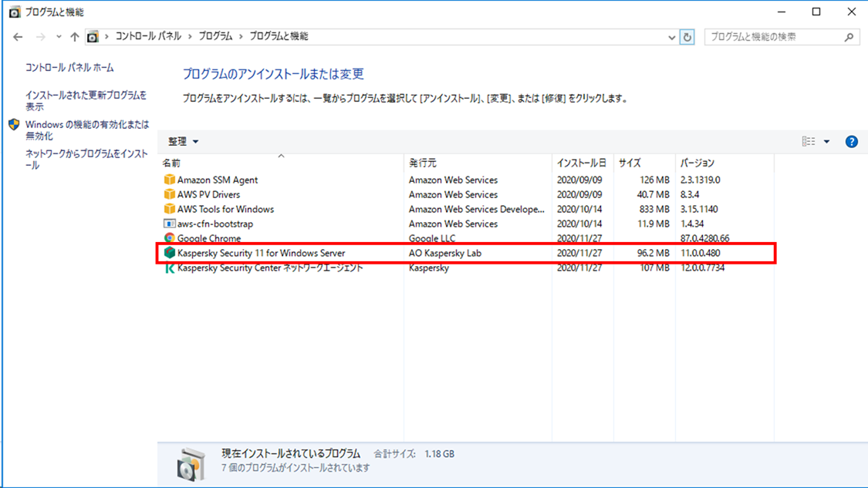Select the aws-cfn-bootstrap entry
The height and width of the screenshot is (488, 868).
(214, 224)
